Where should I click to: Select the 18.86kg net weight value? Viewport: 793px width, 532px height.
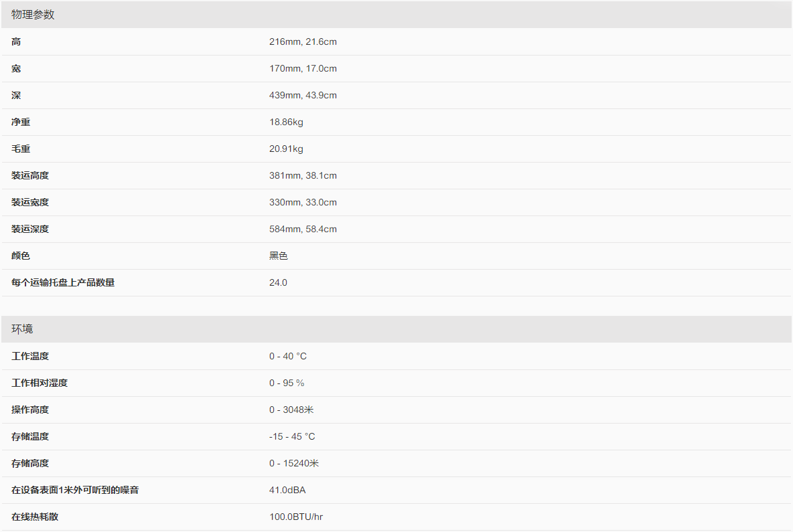pyautogui.click(x=286, y=122)
